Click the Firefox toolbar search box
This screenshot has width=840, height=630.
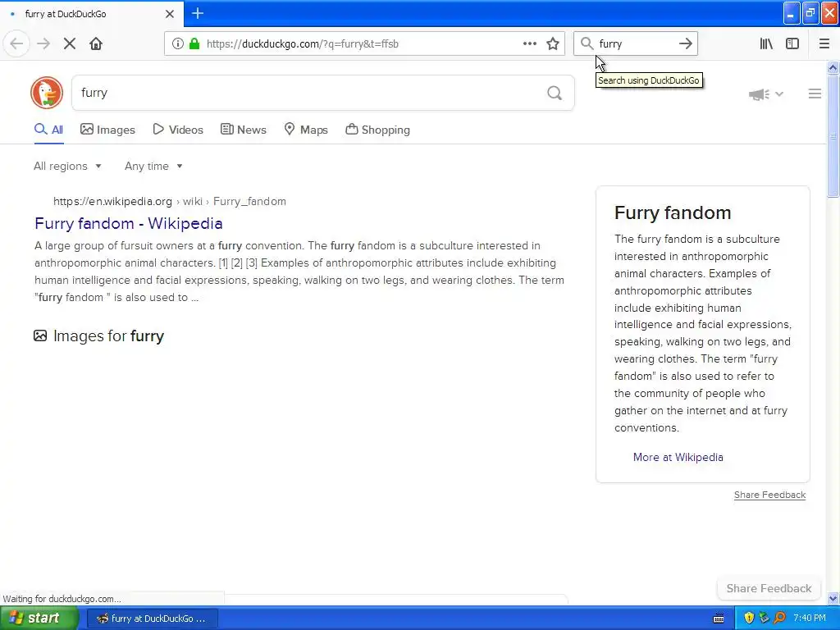pos(636,43)
